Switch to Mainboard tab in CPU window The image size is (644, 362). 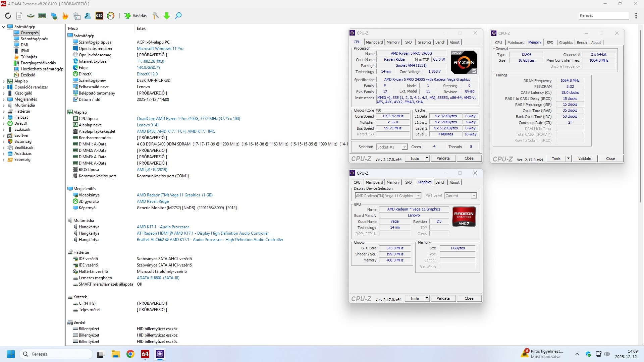pyautogui.click(x=374, y=42)
